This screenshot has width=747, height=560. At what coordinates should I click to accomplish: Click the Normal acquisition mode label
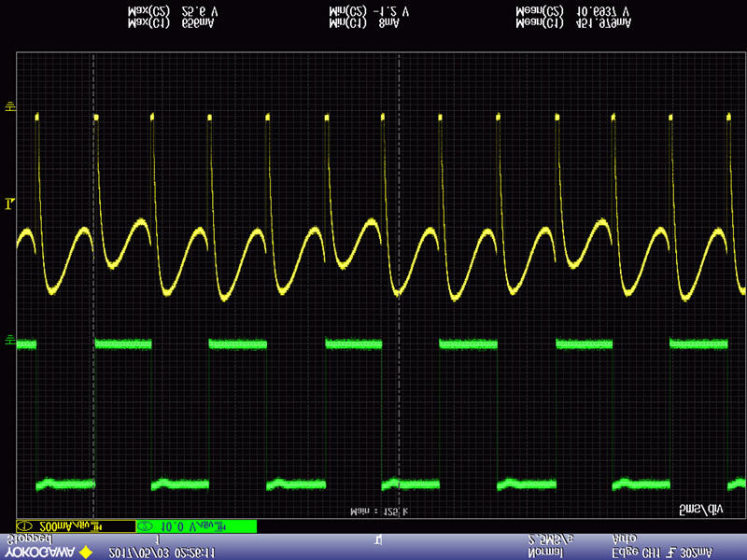click(545, 553)
